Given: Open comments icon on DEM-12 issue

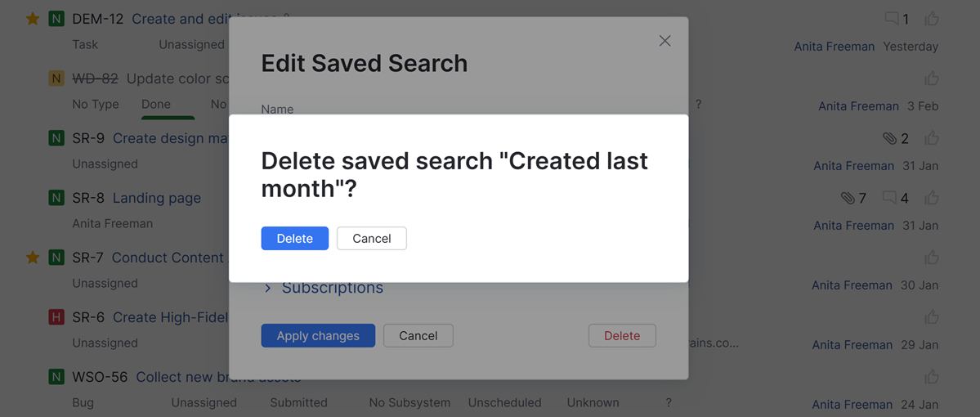Looking at the screenshot, I should click(x=891, y=19).
